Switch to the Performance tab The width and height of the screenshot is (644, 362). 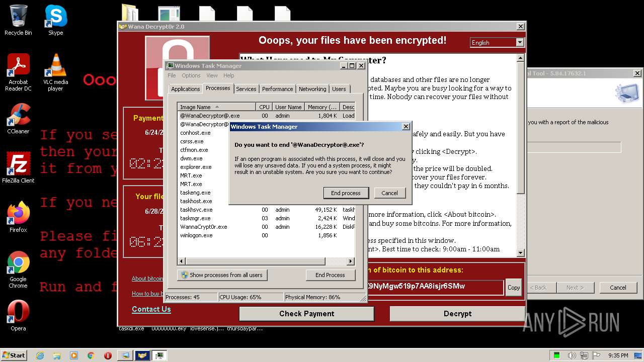coord(277,89)
